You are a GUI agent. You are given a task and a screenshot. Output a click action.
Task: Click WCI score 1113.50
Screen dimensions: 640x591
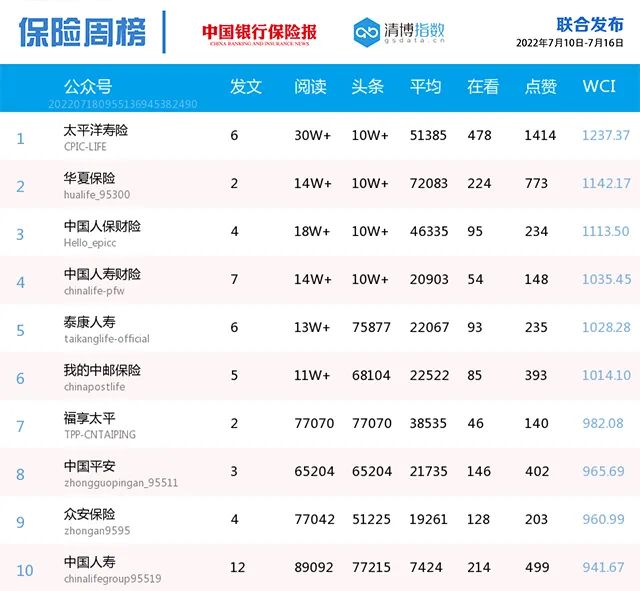pos(606,231)
